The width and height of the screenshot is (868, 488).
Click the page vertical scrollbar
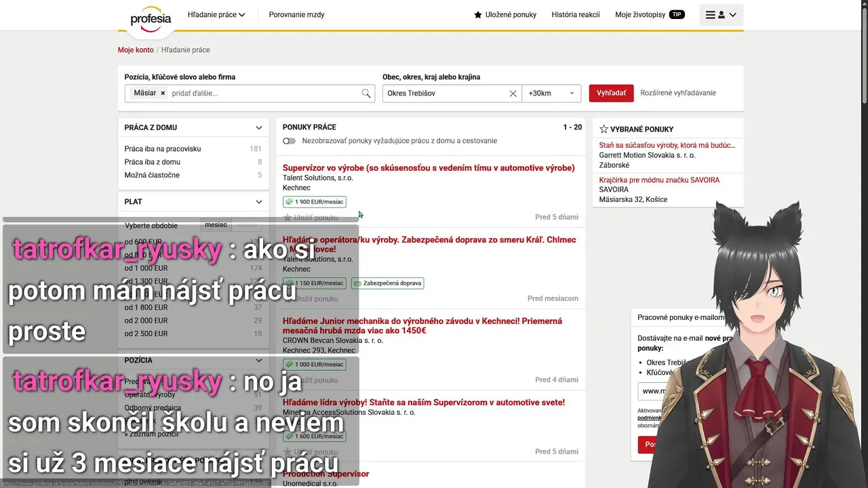tap(864, 54)
